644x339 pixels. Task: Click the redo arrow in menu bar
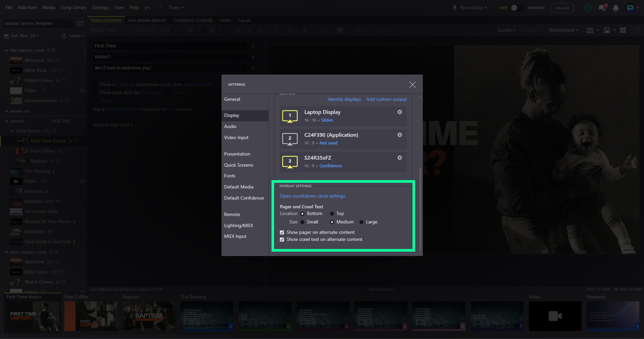click(159, 8)
